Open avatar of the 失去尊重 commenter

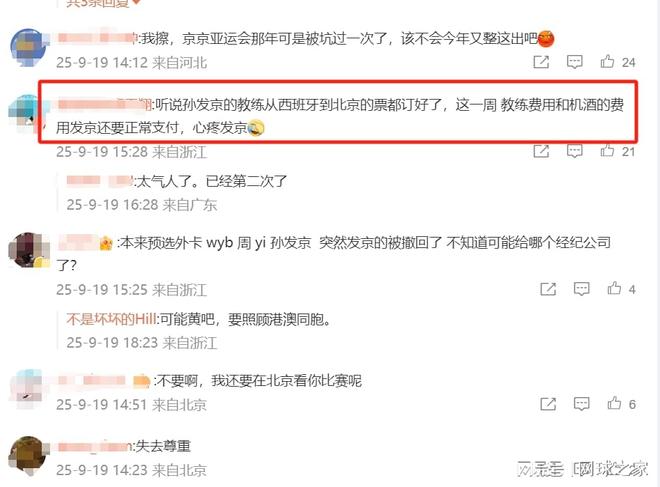pos(28,456)
